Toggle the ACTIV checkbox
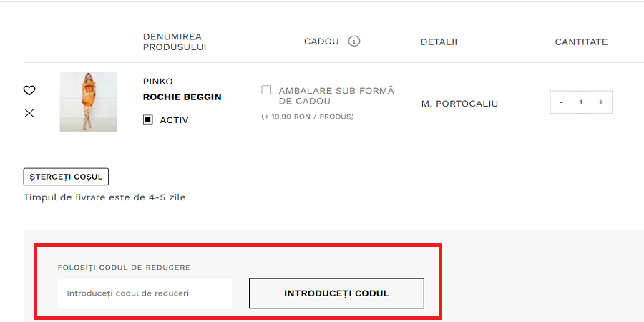 (148, 120)
